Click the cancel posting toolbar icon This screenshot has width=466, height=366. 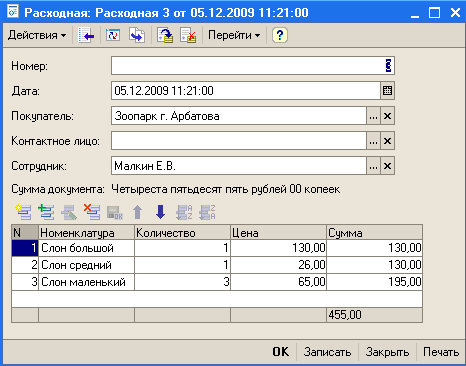pos(188,35)
